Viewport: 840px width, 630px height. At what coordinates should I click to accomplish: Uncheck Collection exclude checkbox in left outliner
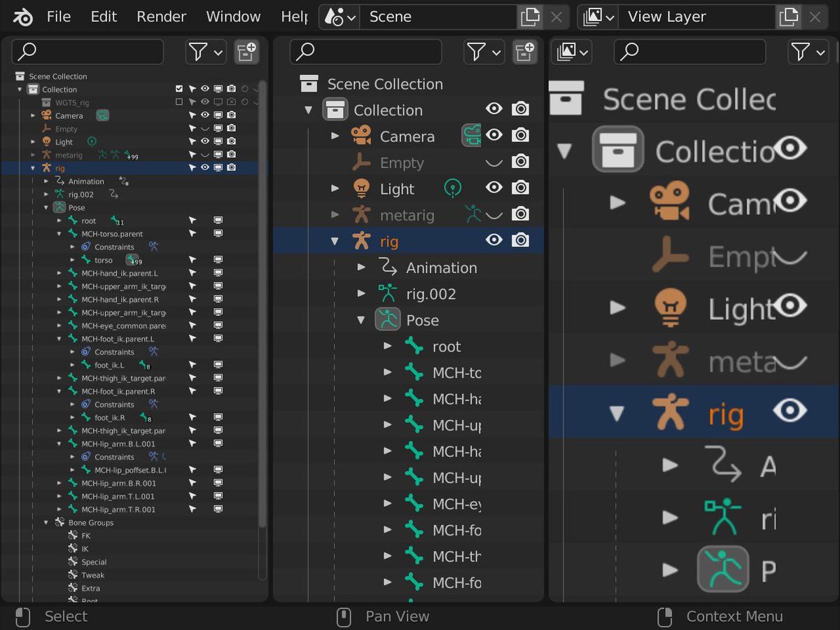(x=179, y=89)
